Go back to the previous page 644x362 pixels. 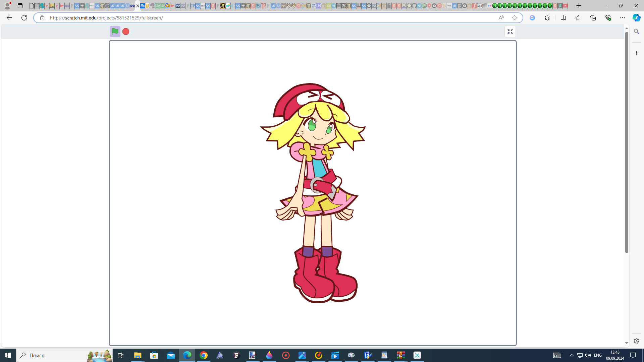(x=9, y=18)
